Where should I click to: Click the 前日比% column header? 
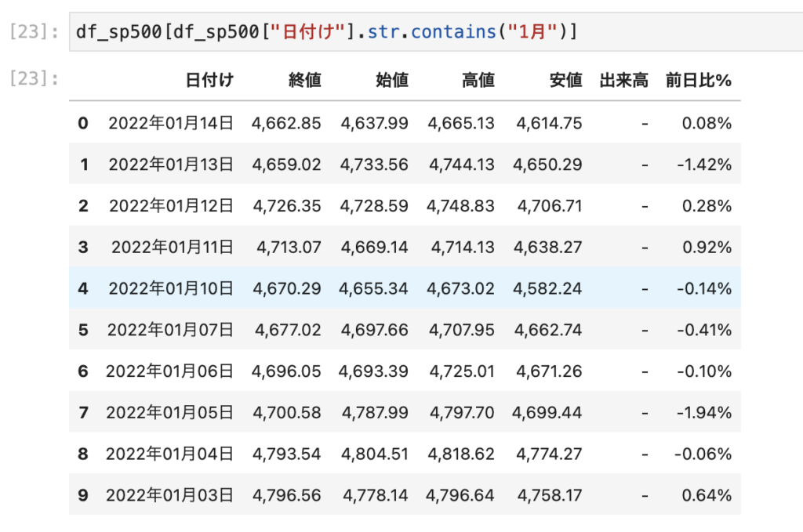click(699, 81)
